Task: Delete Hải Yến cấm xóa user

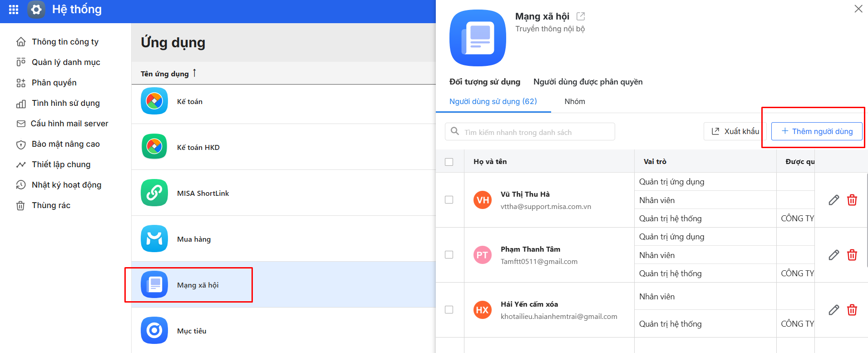Action: click(x=852, y=310)
